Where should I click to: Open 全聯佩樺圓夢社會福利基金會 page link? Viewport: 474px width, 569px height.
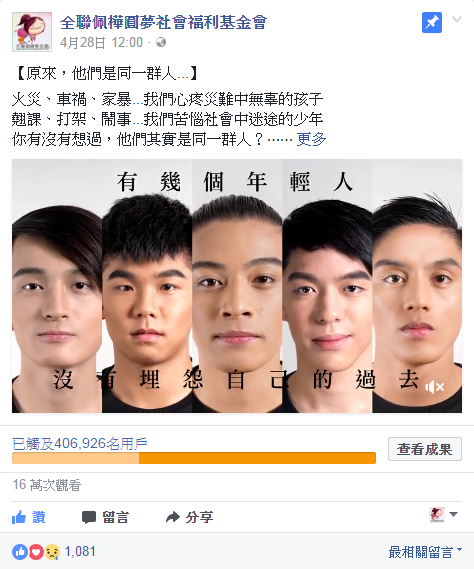pos(163,22)
